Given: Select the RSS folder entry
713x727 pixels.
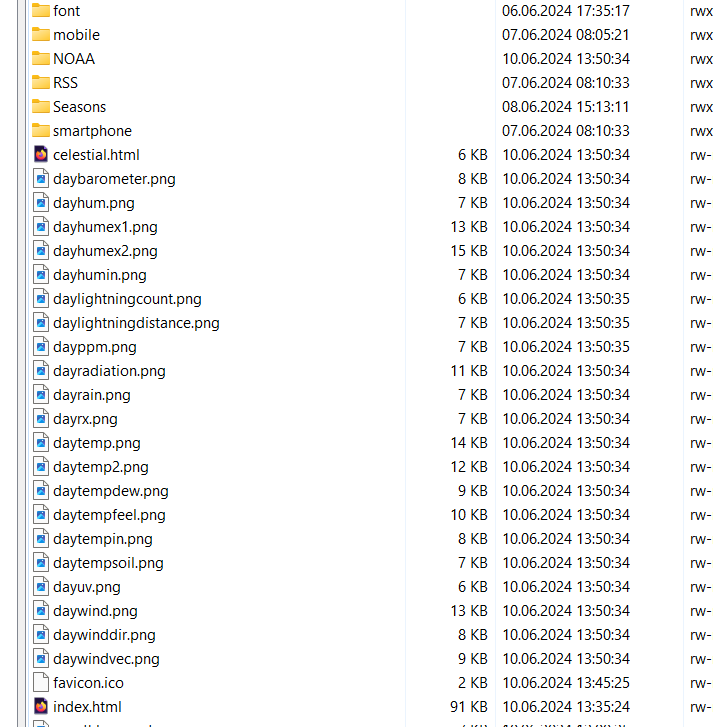Looking at the screenshot, I should (x=65, y=82).
